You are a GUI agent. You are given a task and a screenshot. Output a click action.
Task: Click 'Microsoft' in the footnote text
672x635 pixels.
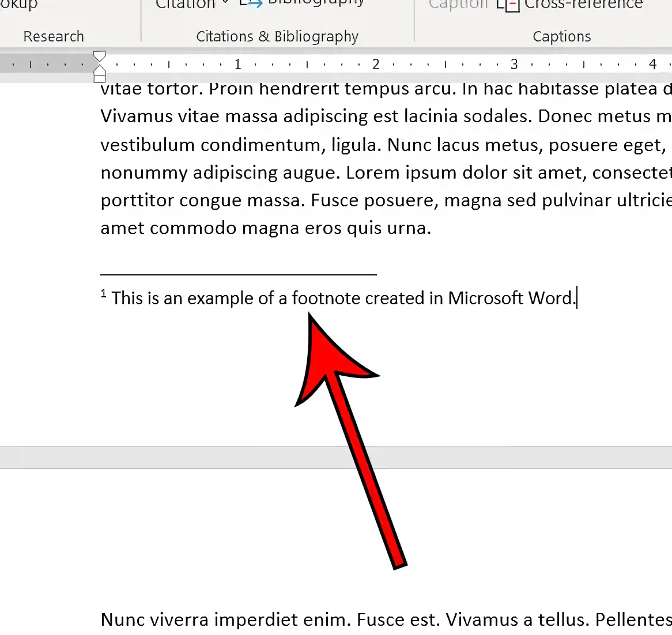click(x=485, y=298)
